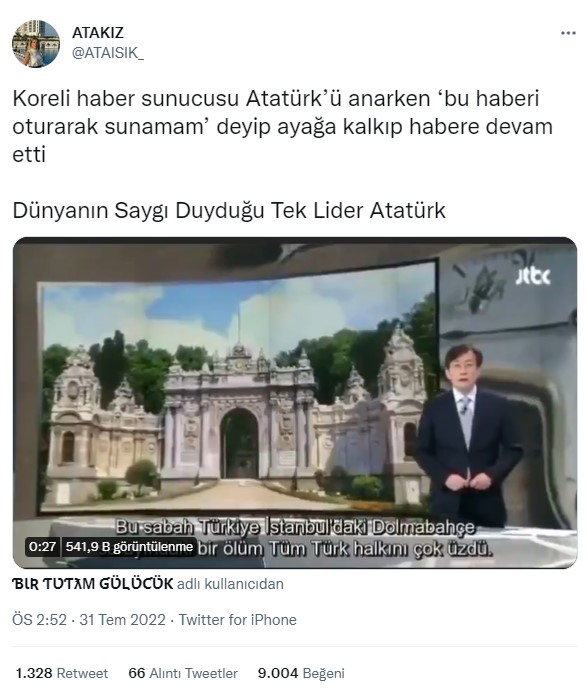Click the jtbc channel logo in video
This screenshot has height=697, width=588.
532,276
